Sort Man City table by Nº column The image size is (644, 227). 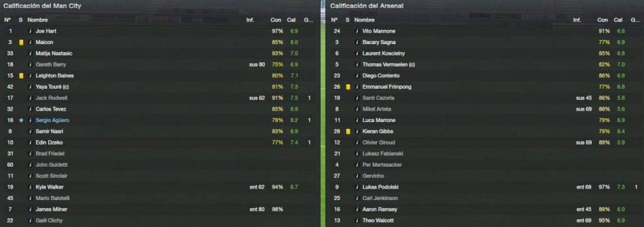(7, 20)
